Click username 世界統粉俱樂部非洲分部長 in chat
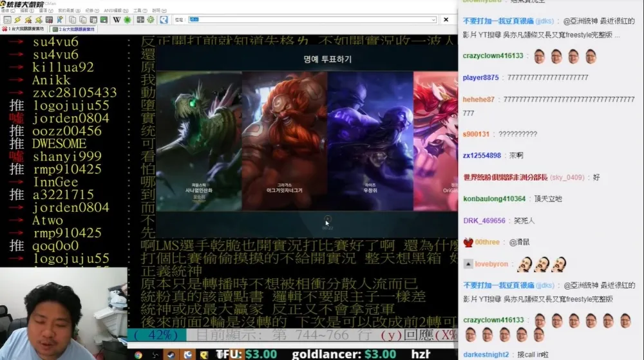Image resolution: width=644 pixels, height=360 pixels. click(x=505, y=177)
